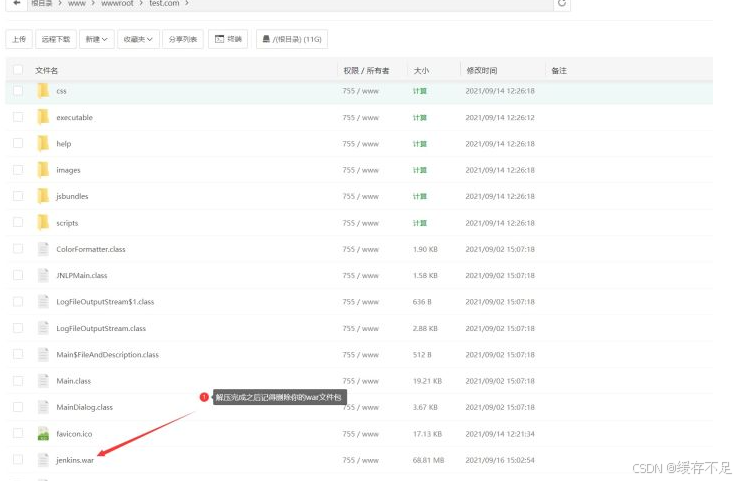Select the file name favicon.ico
This screenshot has height=481, width=743.
click(74, 434)
